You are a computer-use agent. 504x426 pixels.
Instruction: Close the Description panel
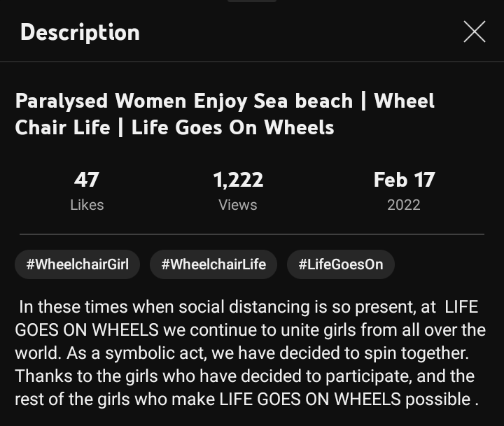[474, 32]
